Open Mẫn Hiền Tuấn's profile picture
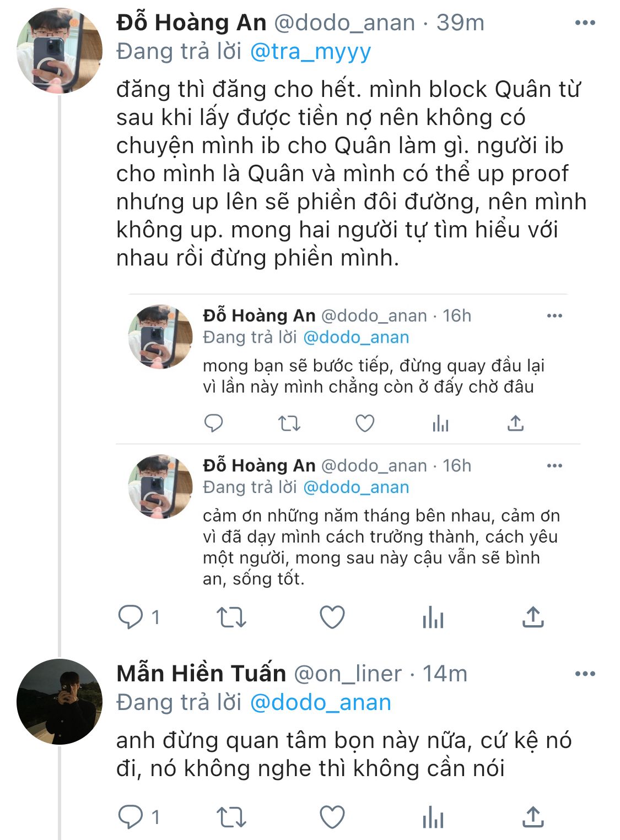Screen dimensions: 620x840 point(60,701)
